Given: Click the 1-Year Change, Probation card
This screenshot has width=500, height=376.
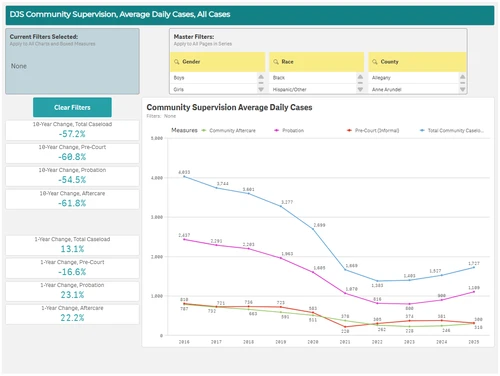Looking at the screenshot, I should (72, 291).
